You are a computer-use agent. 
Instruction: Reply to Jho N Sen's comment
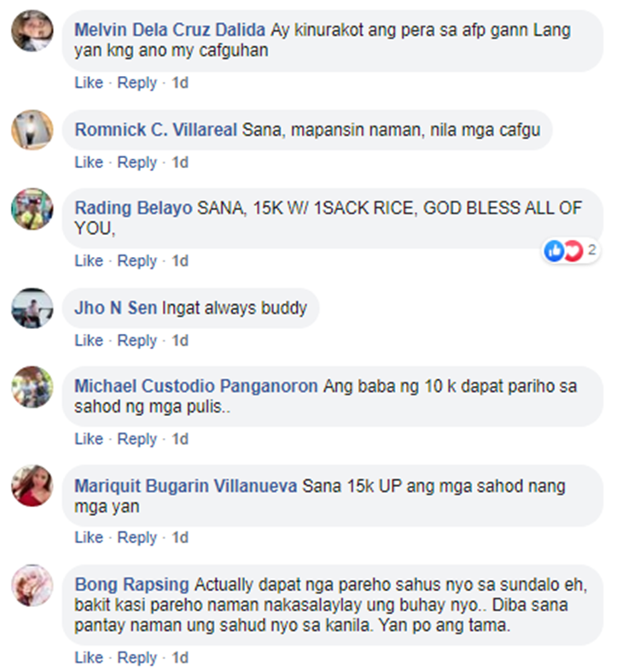click(x=137, y=341)
